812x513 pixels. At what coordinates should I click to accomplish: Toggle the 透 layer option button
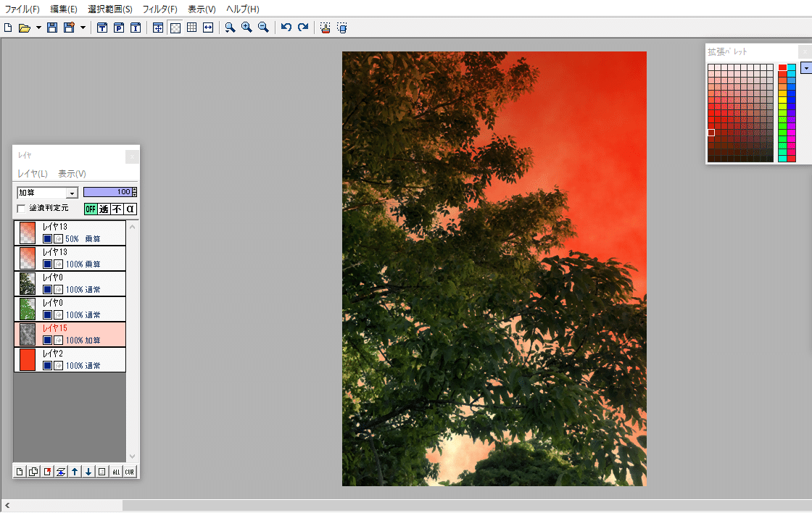pos(104,209)
